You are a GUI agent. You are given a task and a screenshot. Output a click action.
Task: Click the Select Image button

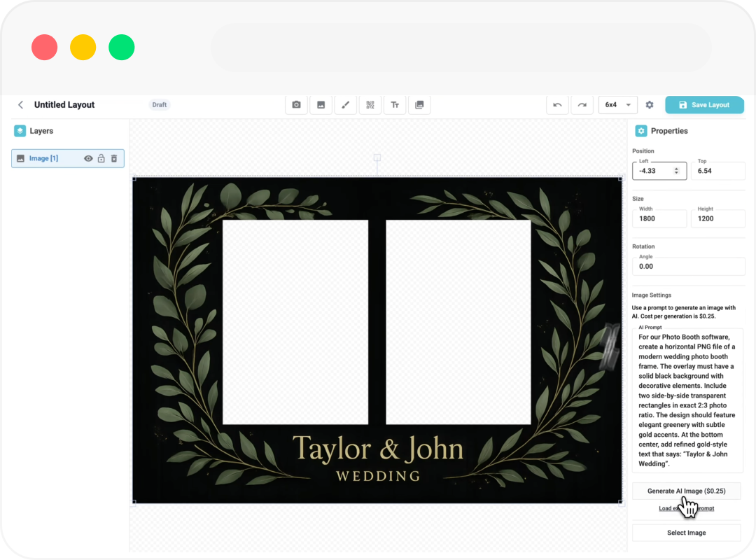tap(686, 533)
